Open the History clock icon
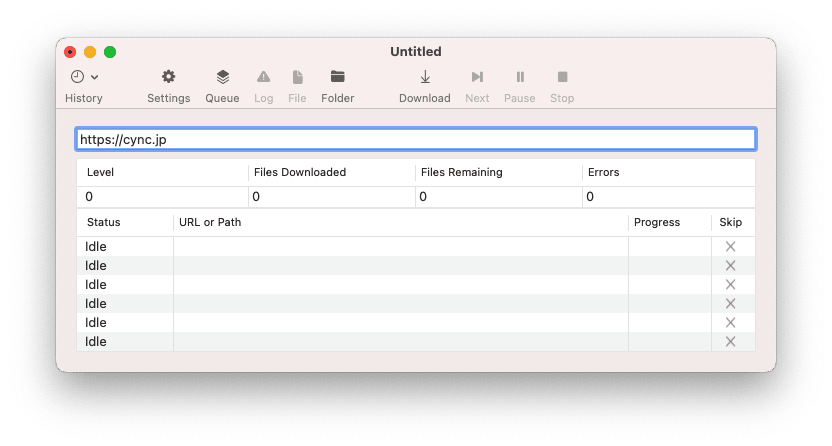Image resolution: width=832 pixels, height=446 pixels. (x=77, y=77)
